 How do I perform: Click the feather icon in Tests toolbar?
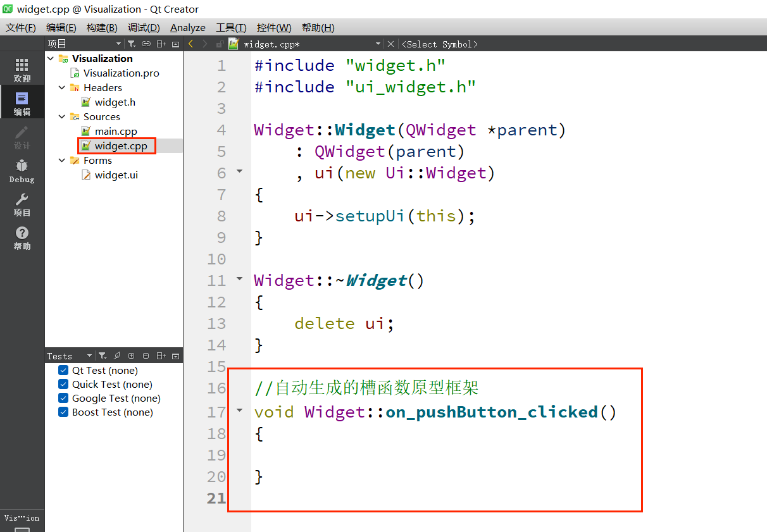point(117,356)
